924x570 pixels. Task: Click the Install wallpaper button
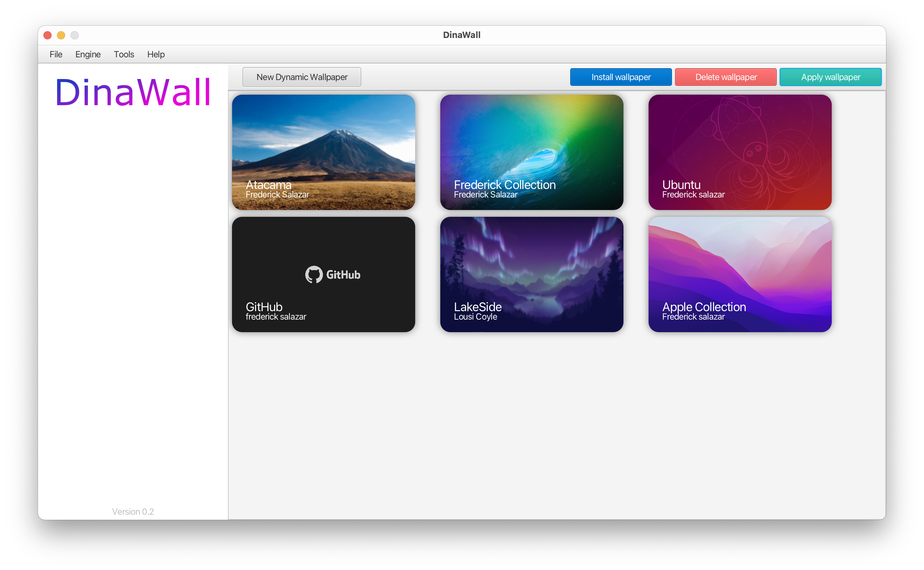(621, 77)
